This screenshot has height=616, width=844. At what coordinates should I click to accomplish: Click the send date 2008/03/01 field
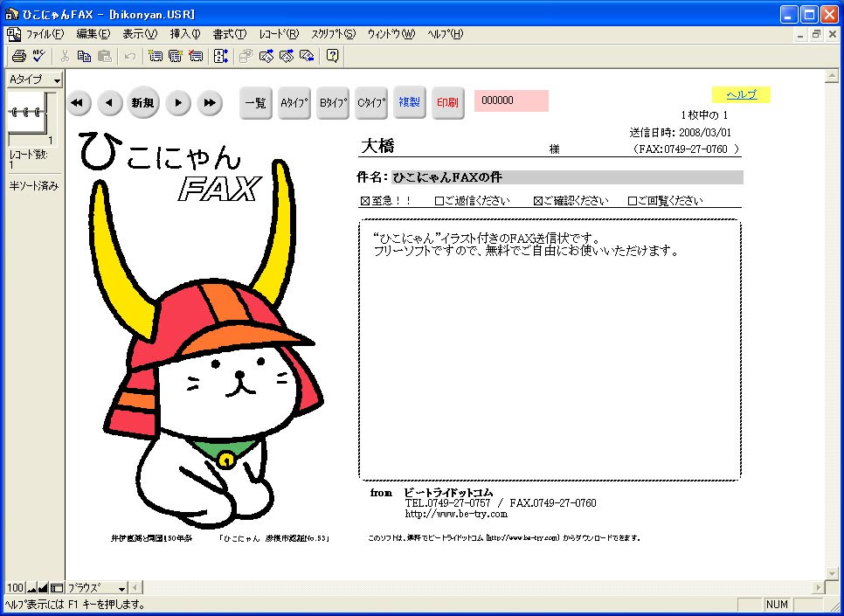(x=705, y=133)
